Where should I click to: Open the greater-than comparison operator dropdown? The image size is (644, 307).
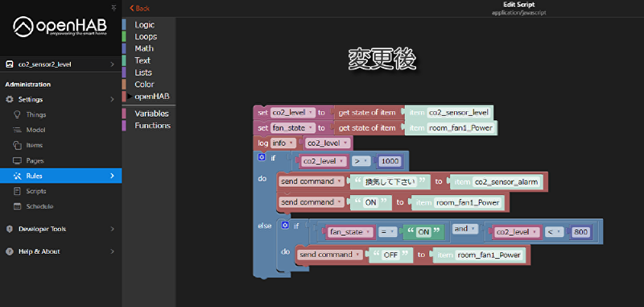click(361, 161)
